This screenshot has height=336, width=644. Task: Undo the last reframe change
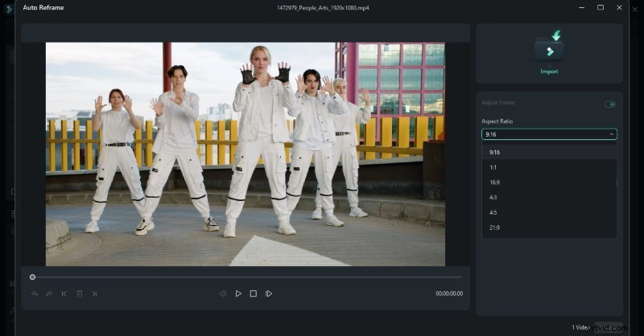point(35,293)
